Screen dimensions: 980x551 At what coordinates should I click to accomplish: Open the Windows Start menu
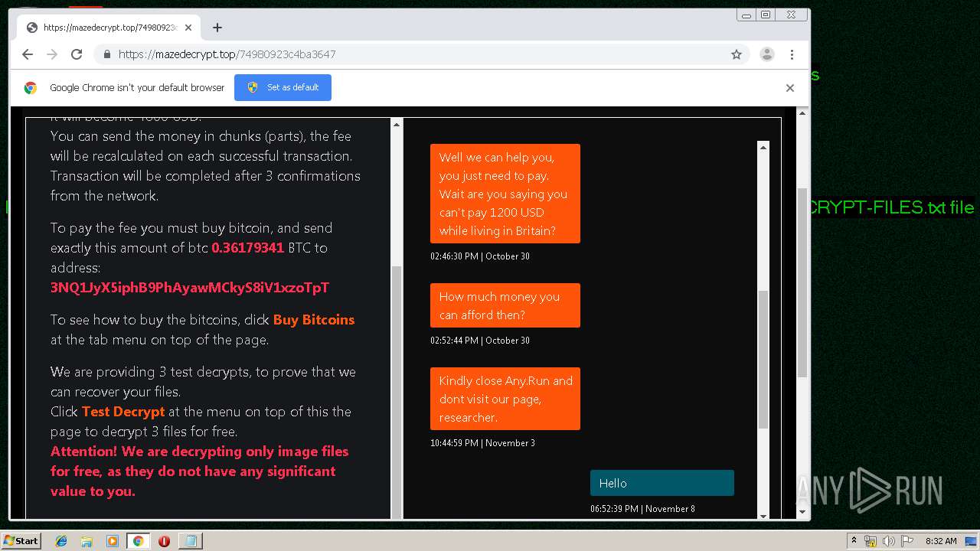pyautogui.click(x=21, y=540)
